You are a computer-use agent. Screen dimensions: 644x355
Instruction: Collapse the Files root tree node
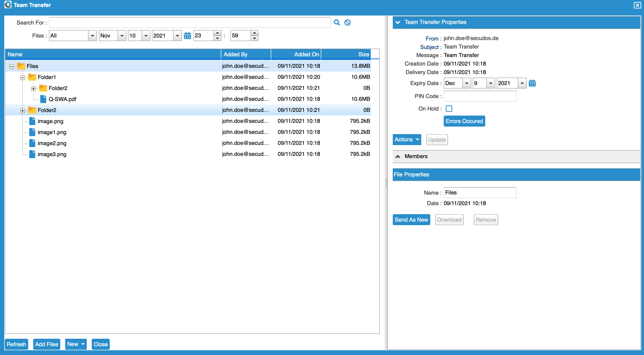click(x=11, y=67)
